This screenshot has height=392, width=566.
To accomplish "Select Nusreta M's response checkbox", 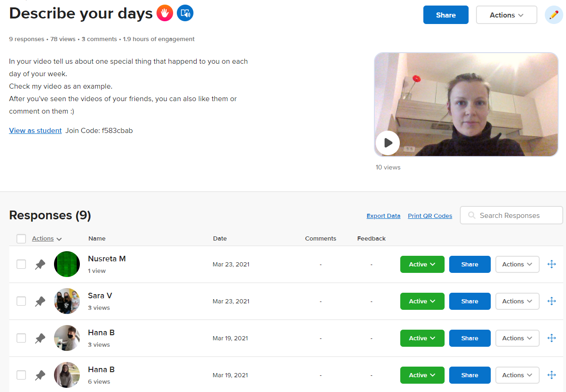I will [x=21, y=264].
